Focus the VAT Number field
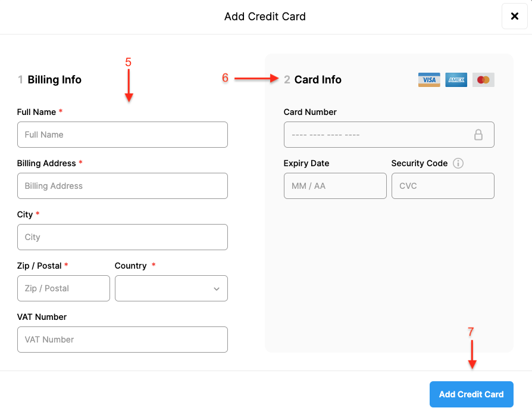Viewport: 532px width, 414px height. [x=122, y=340]
